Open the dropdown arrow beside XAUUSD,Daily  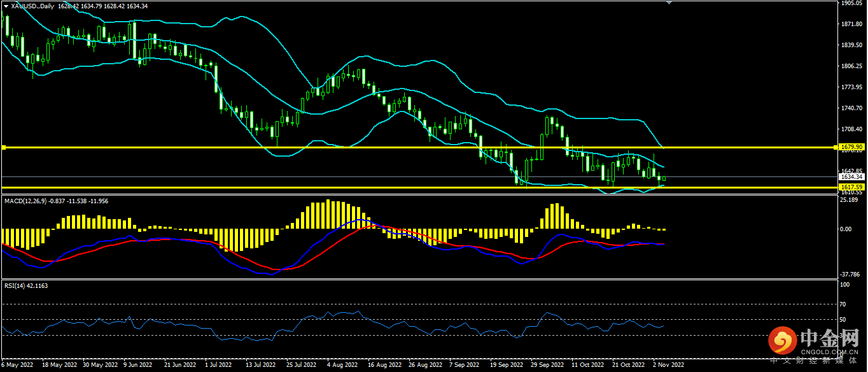point(6,6)
